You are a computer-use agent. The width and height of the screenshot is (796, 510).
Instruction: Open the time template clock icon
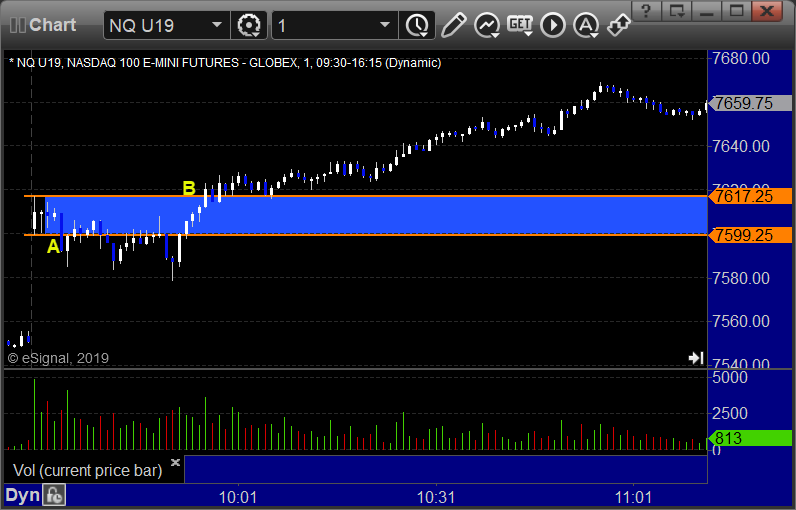417,25
